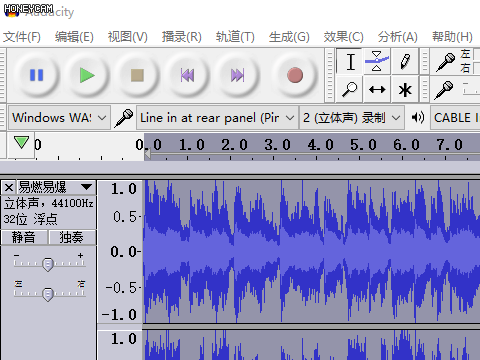Image resolution: width=480 pixels, height=360 pixels.
Task: Click the microphone icon beside input device
Action: click(x=123, y=118)
